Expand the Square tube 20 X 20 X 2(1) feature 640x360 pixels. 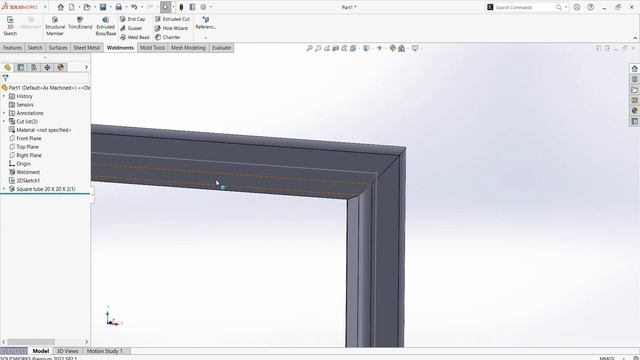click(x=4, y=189)
